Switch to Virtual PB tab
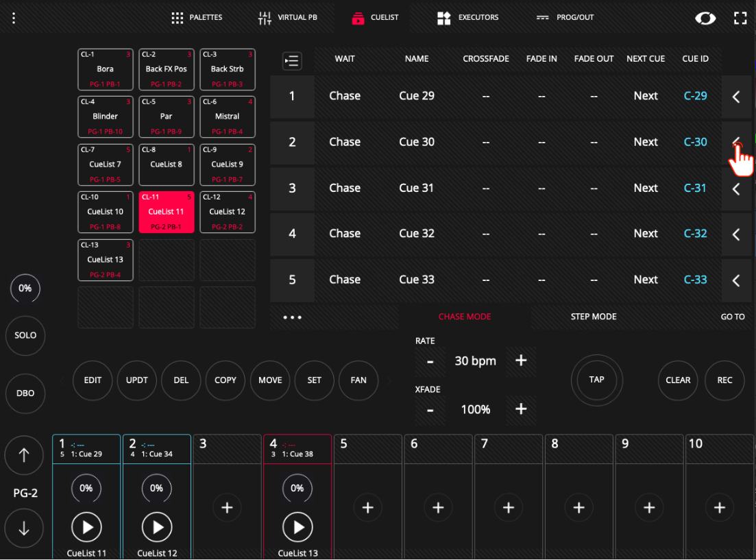This screenshot has height=560, width=756. point(288,18)
